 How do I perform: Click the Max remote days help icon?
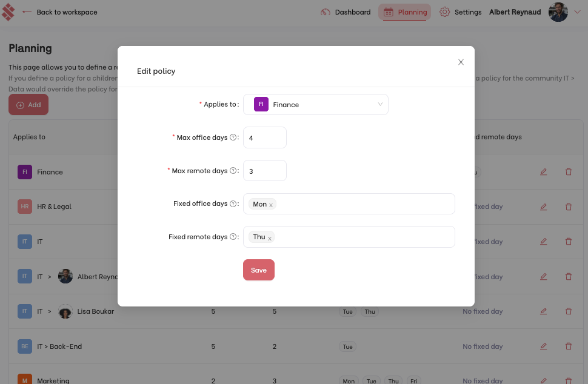[233, 171]
